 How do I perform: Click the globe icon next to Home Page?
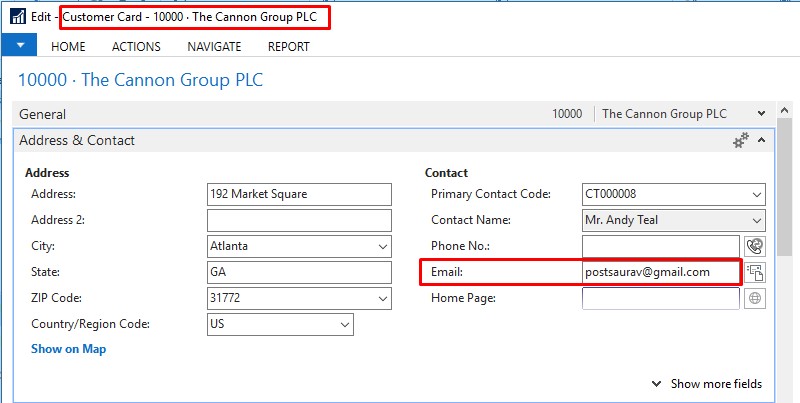click(755, 298)
